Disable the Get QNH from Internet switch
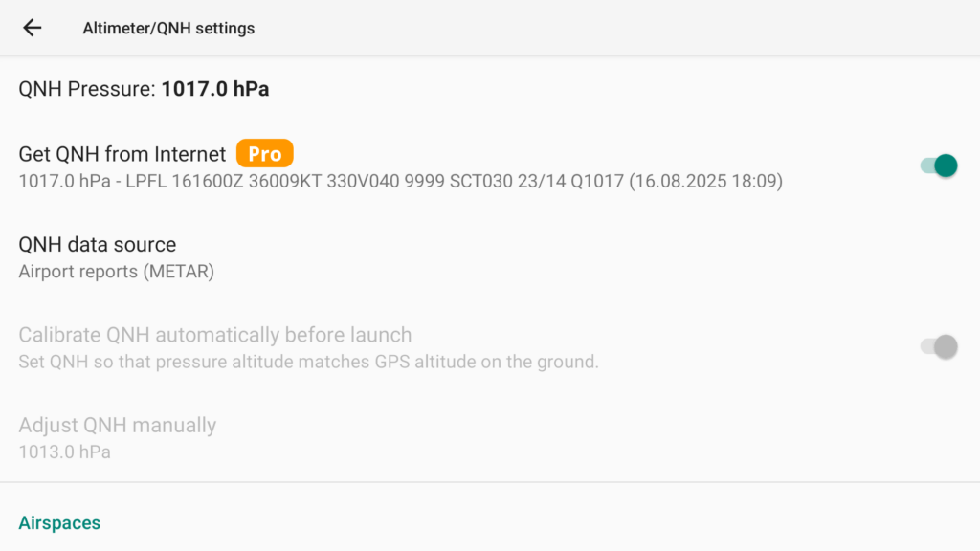The image size is (980, 551). pos(939,165)
